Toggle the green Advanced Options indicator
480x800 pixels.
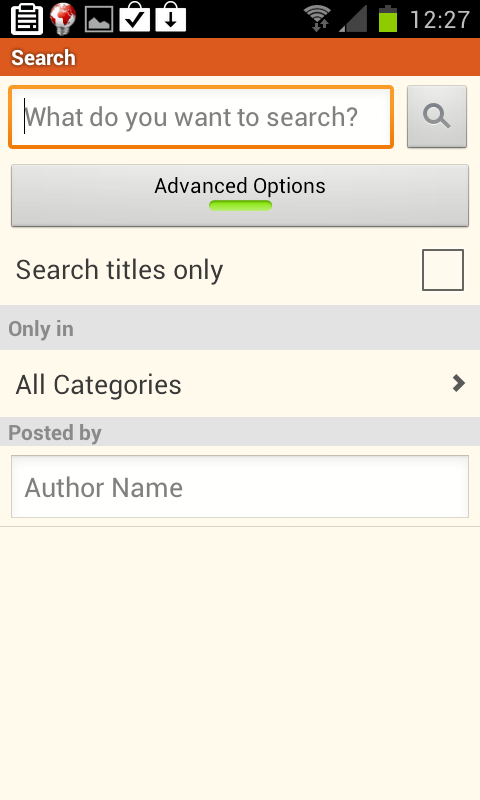(x=240, y=206)
